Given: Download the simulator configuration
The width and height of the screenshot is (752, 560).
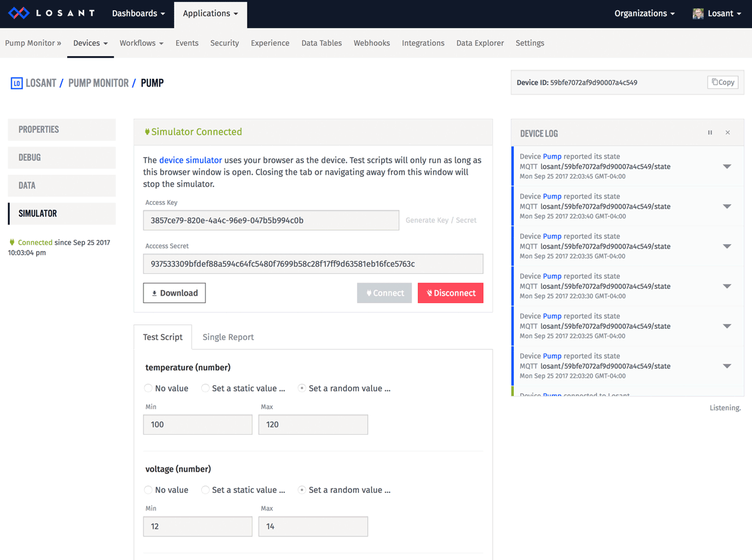Looking at the screenshot, I should click(x=174, y=293).
